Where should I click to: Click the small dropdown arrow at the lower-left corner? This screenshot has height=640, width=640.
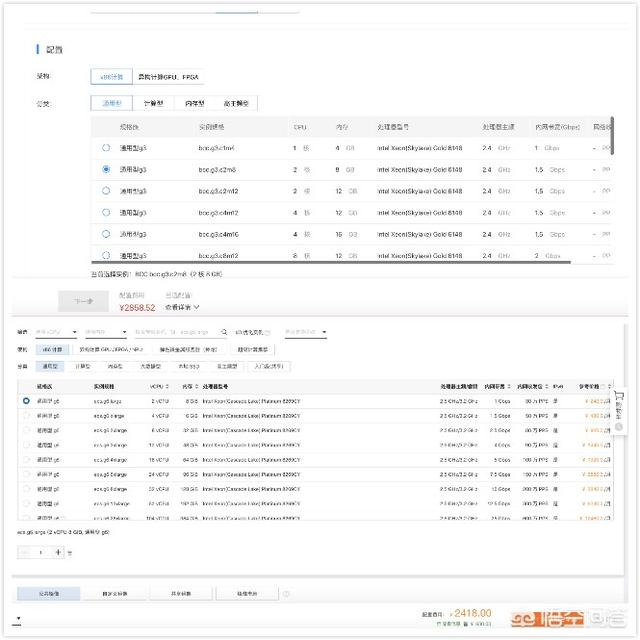18,618
